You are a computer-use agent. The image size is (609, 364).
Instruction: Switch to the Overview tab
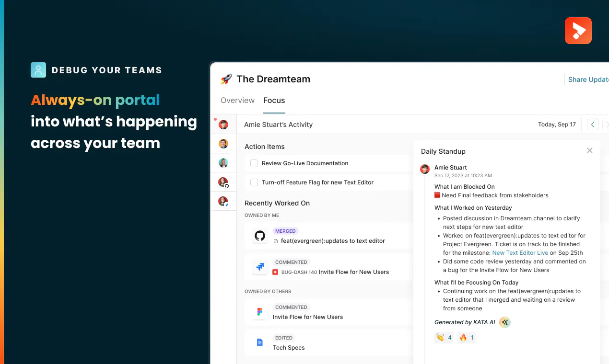(237, 100)
